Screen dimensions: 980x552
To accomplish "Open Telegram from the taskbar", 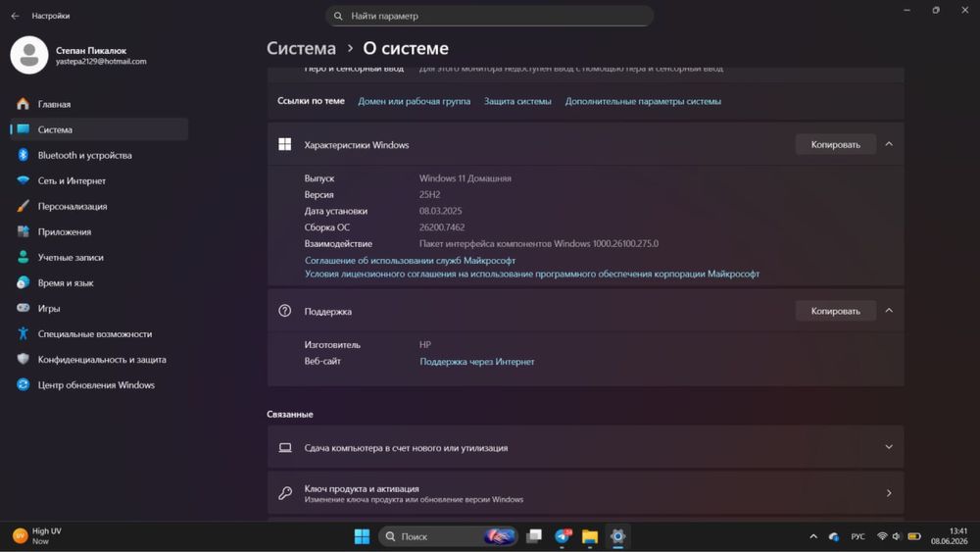I will coord(563,536).
